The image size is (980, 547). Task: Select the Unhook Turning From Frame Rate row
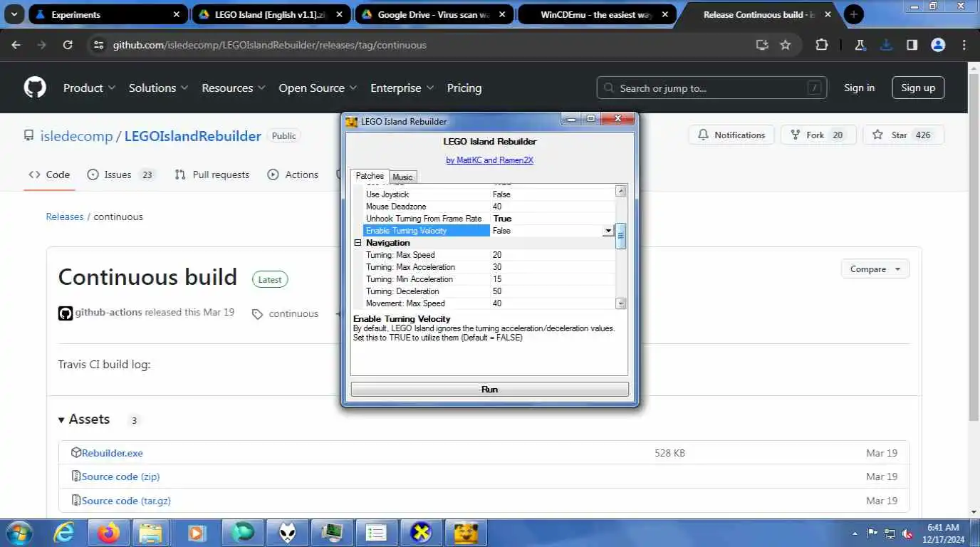pos(489,219)
